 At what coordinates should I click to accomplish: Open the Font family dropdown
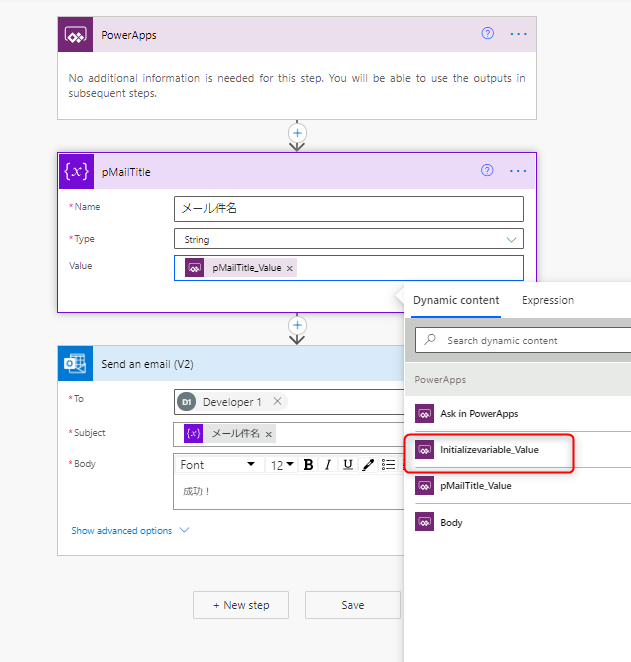click(x=217, y=465)
